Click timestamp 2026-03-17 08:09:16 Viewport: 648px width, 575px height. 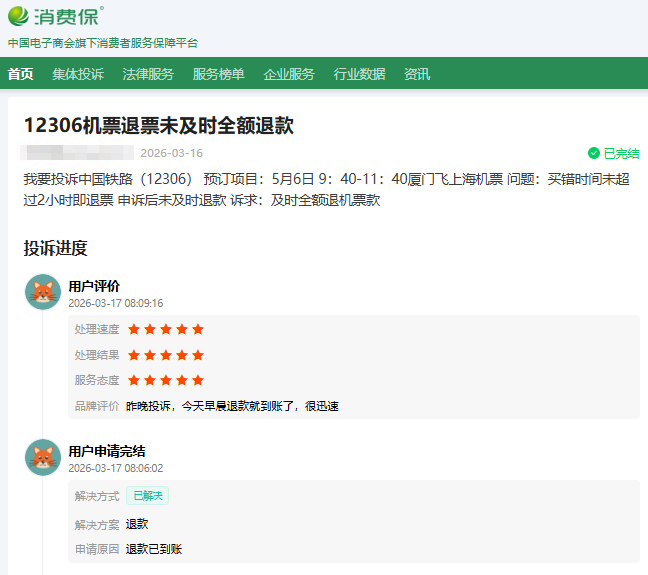click(116, 303)
